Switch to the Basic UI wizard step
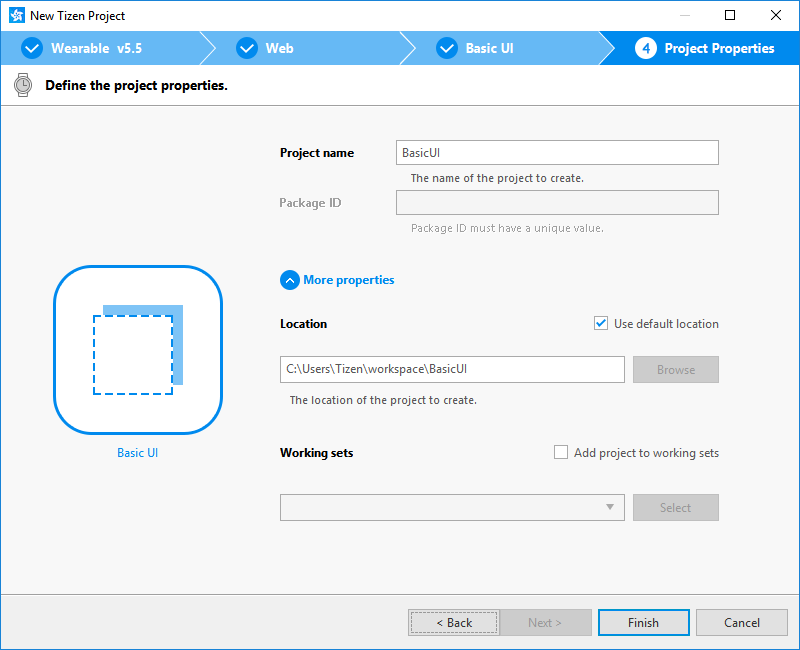The image size is (800, 650). point(489,48)
